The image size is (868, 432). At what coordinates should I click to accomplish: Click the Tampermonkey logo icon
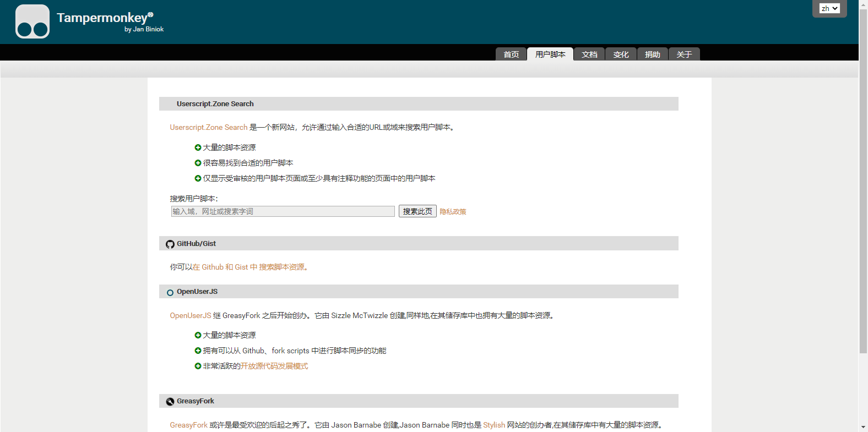[32, 21]
